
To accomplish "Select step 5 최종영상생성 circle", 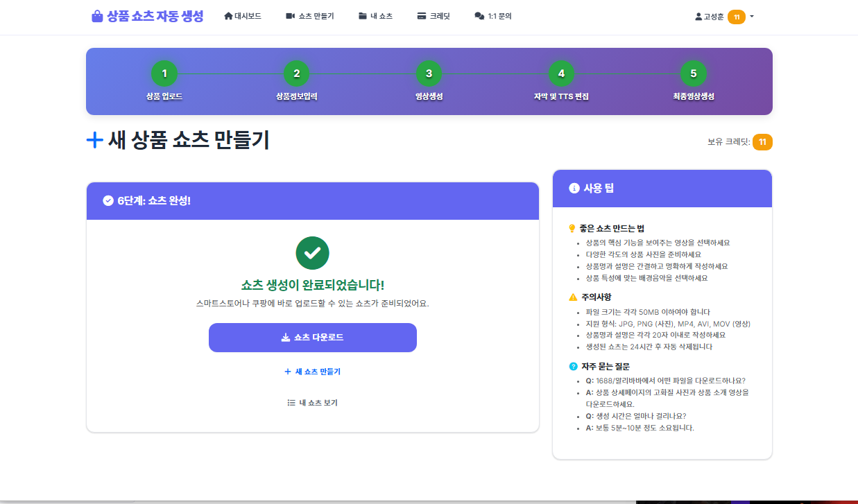I will (x=693, y=73).
